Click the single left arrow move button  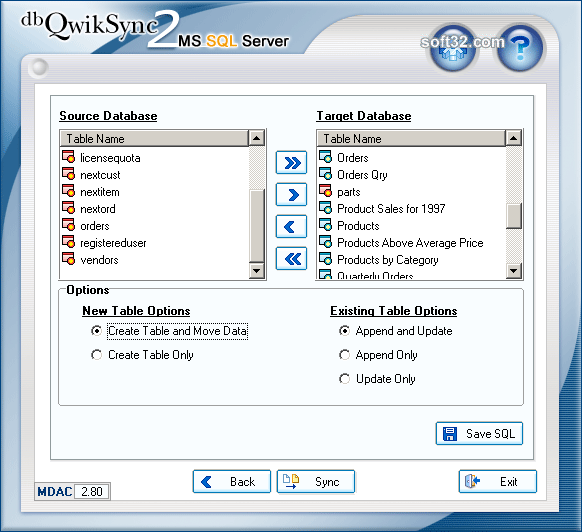pyautogui.click(x=291, y=226)
